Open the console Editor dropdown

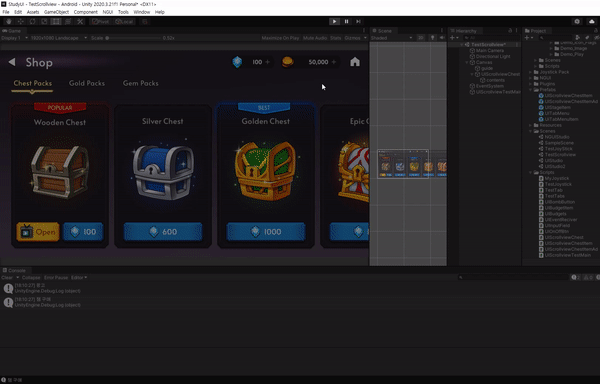tap(79, 278)
